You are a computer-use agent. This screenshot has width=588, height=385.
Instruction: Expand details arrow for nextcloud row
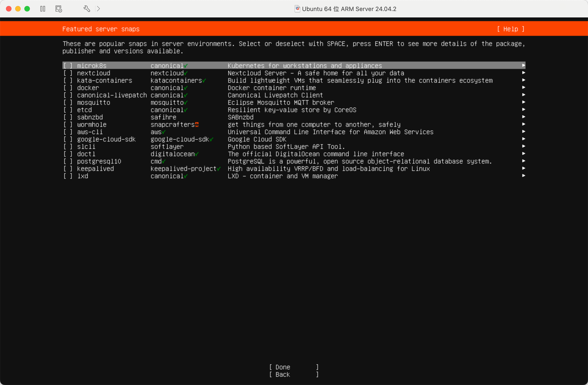[x=523, y=73]
